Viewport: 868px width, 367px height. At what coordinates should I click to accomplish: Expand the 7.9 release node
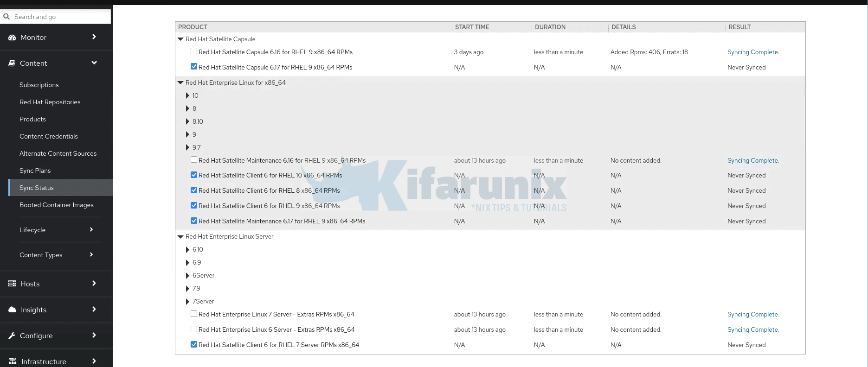point(187,288)
